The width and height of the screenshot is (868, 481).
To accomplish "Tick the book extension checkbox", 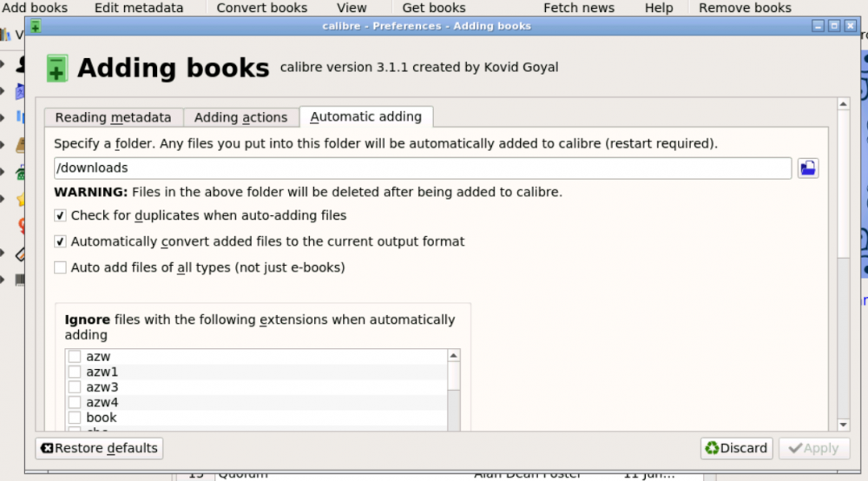I will pos(75,418).
